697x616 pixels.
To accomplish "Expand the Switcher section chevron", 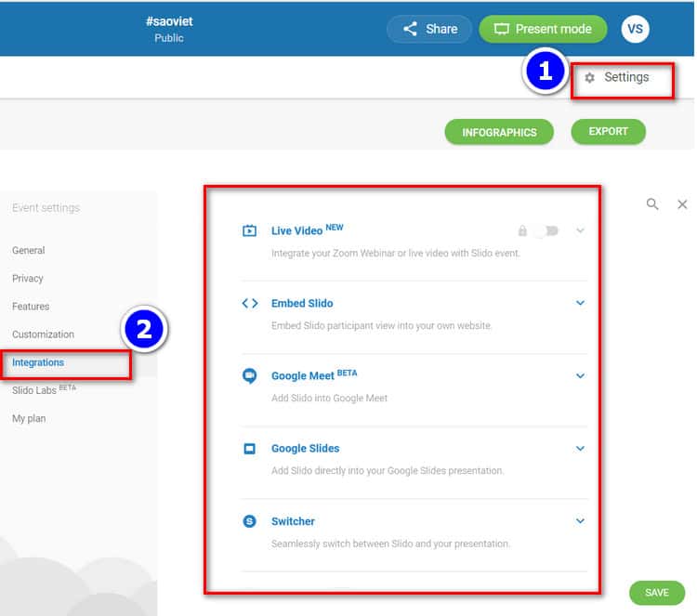I will coord(580,522).
